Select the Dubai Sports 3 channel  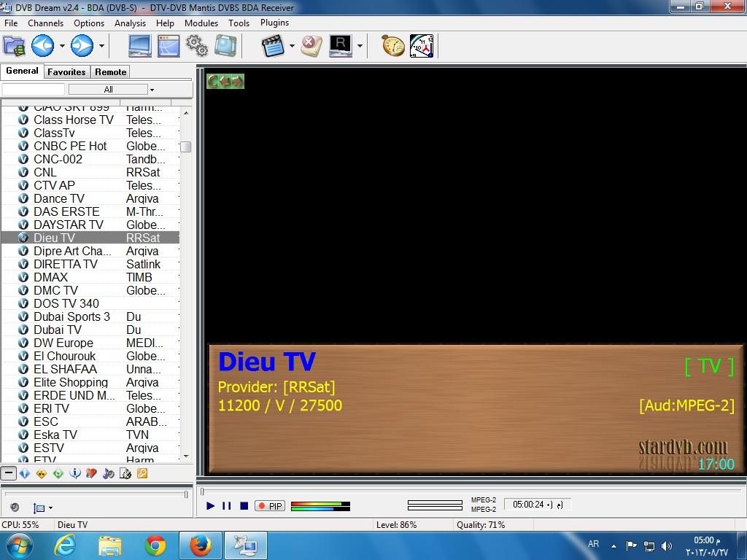[90, 316]
